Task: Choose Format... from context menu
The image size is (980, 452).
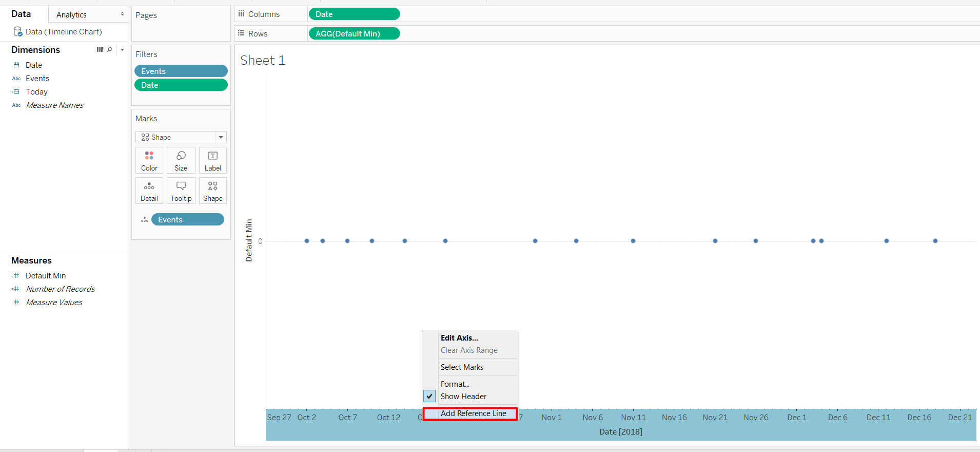Action: [455, 384]
